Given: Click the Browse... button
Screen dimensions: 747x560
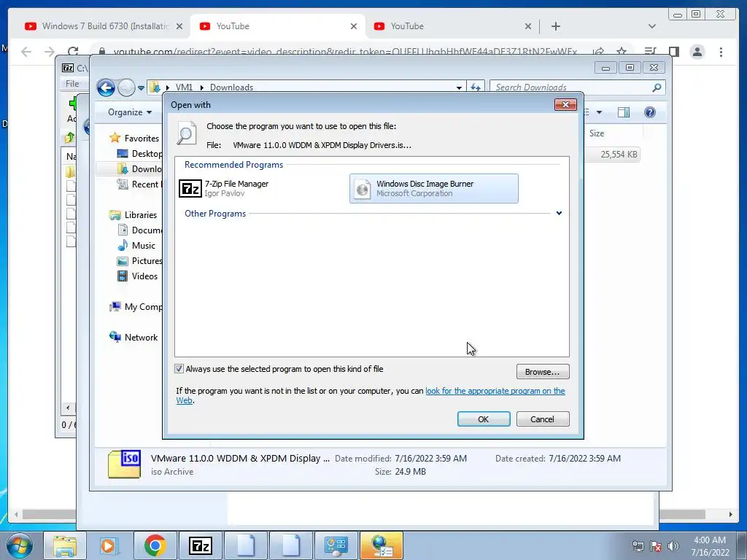Looking at the screenshot, I should (543, 371).
